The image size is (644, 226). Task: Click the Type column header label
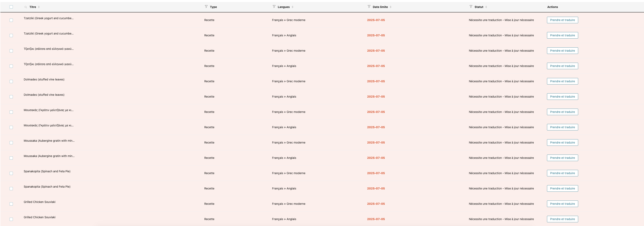pos(213,7)
